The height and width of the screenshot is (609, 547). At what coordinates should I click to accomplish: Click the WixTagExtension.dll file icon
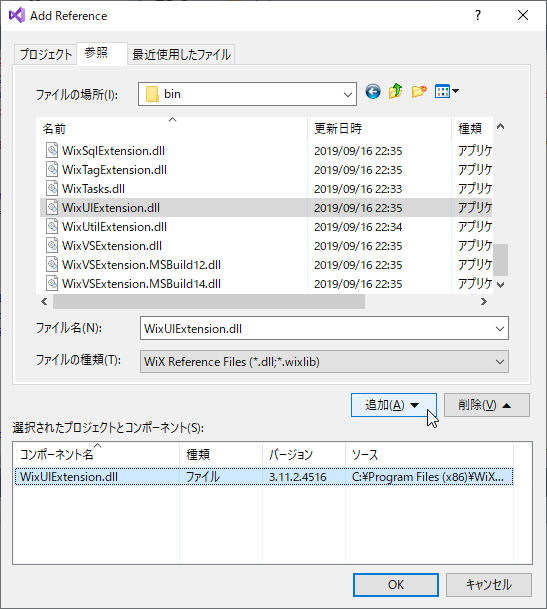[52, 169]
